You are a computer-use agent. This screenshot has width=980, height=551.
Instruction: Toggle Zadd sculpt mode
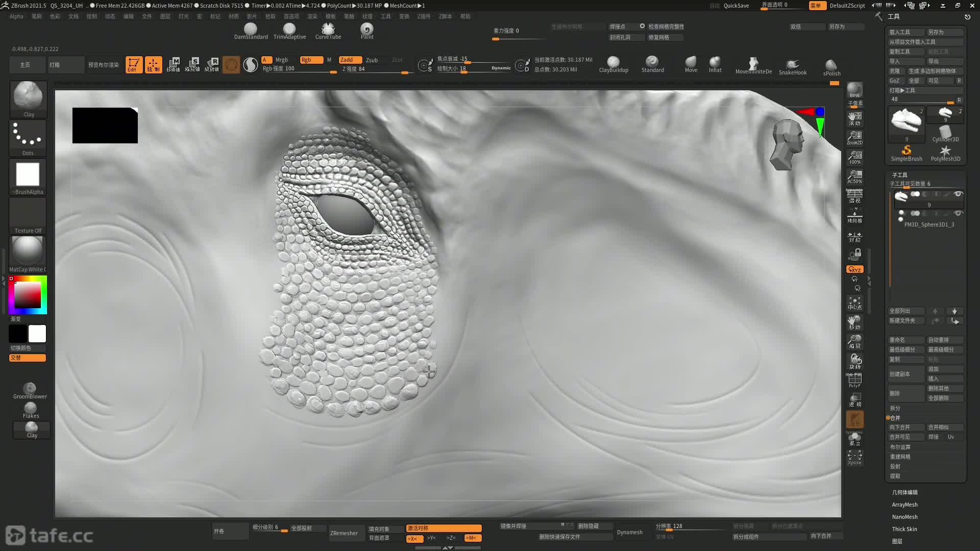tap(350, 60)
